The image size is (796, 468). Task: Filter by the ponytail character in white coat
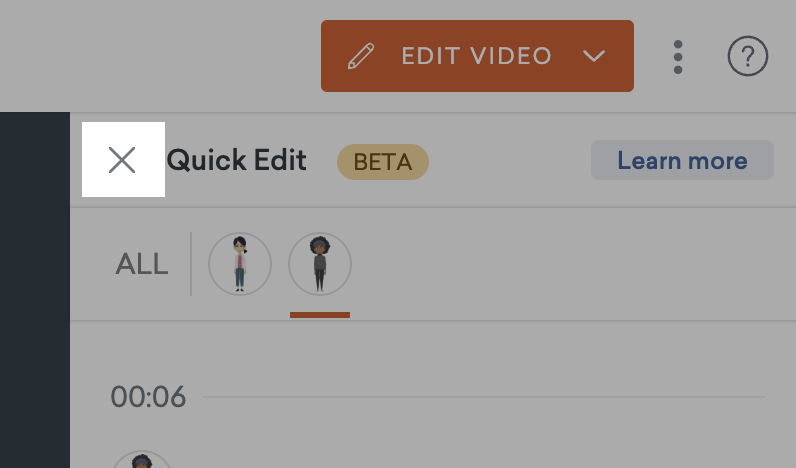pyautogui.click(x=240, y=264)
